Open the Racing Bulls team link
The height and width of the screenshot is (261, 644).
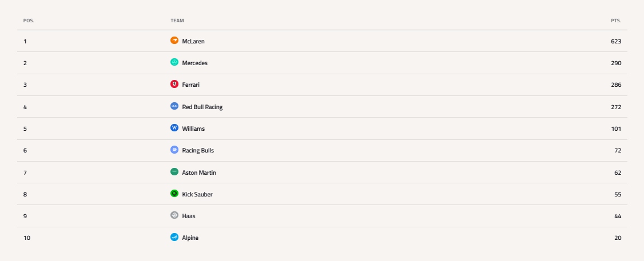198,150
